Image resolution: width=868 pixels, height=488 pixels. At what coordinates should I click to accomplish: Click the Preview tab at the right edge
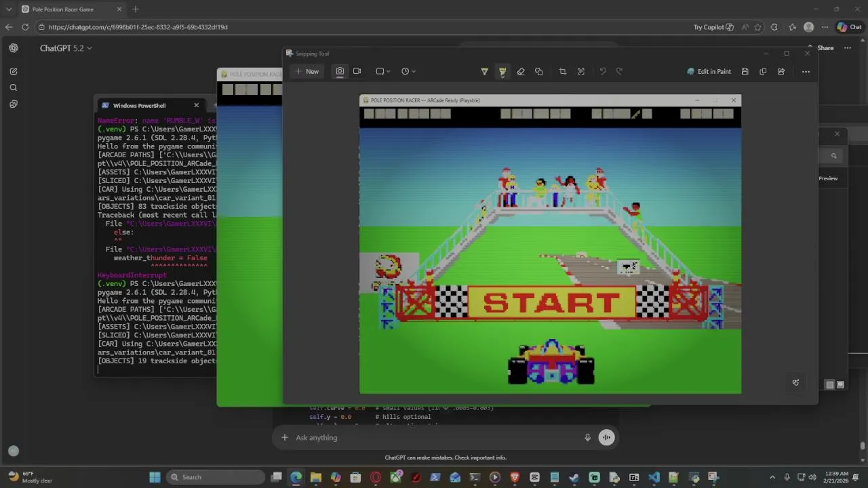click(828, 178)
